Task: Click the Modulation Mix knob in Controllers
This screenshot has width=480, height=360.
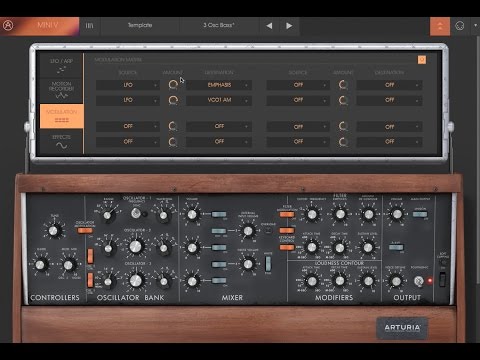Action: point(68,265)
